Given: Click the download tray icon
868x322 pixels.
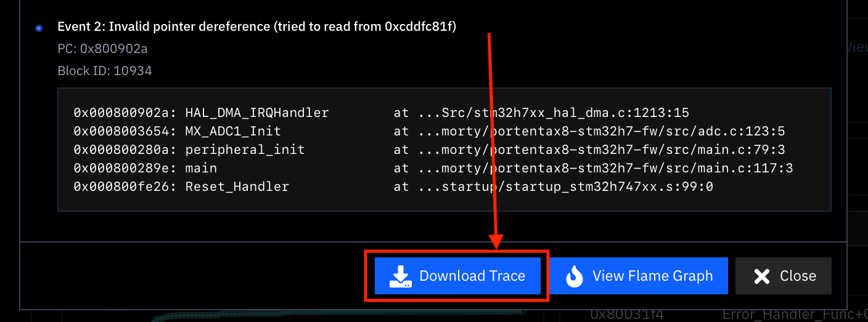Looking at the screenshot, I should coord(401,276).
